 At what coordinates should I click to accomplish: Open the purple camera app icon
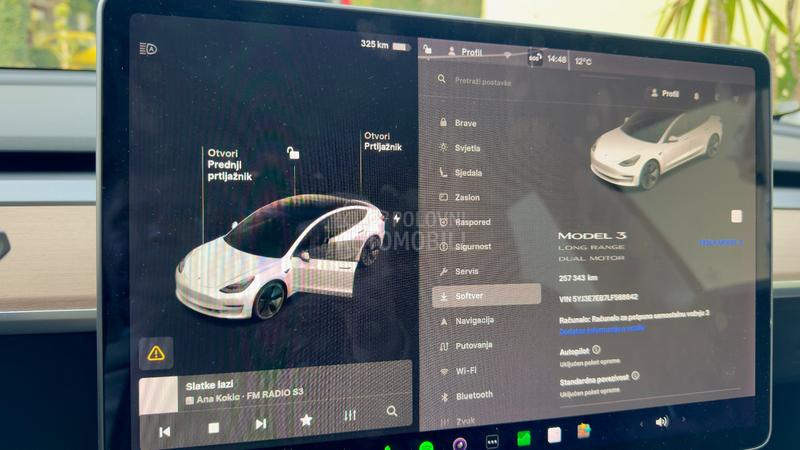460,443
